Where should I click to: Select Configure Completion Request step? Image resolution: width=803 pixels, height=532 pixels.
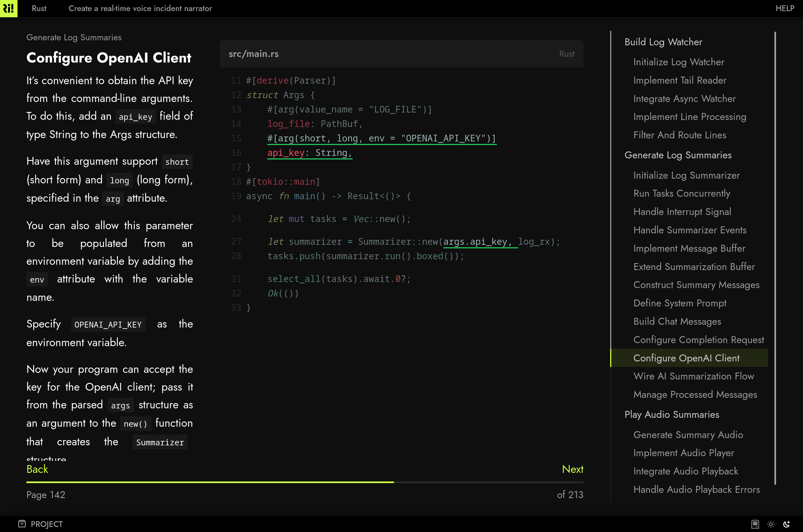click(699, 340)
